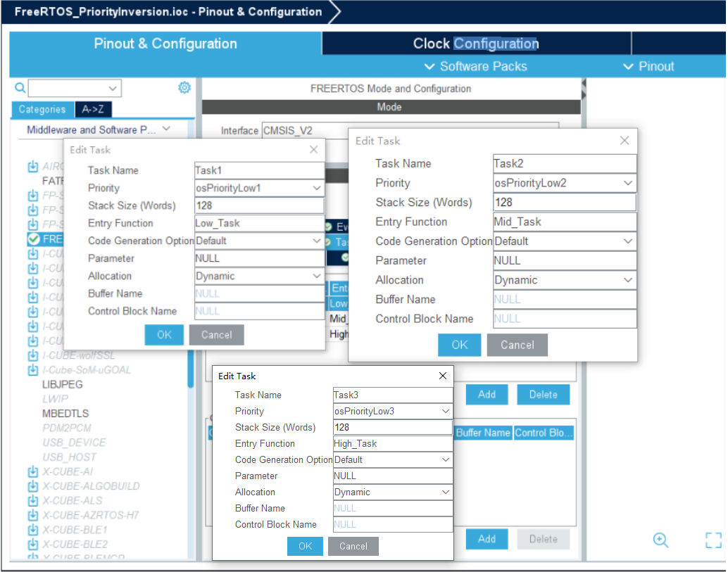Click the fit-to-screen brackets icon
The image size is (728, 572).
click(x=714, y=540)
